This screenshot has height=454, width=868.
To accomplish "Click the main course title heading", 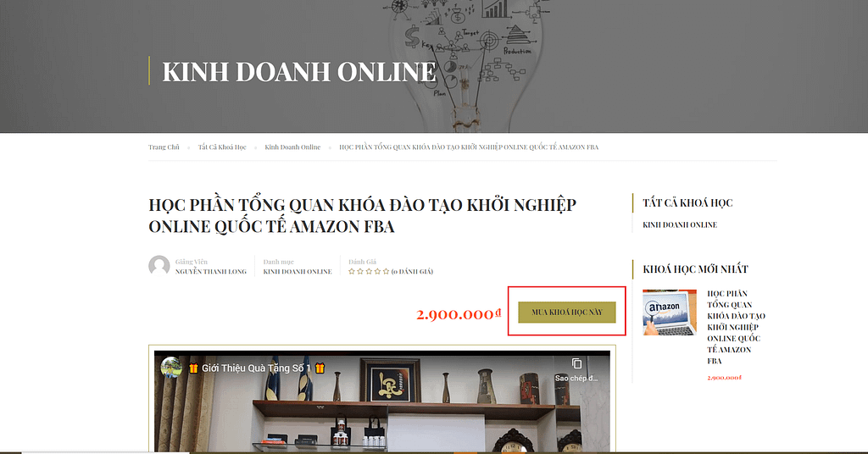I will point(362,216).
